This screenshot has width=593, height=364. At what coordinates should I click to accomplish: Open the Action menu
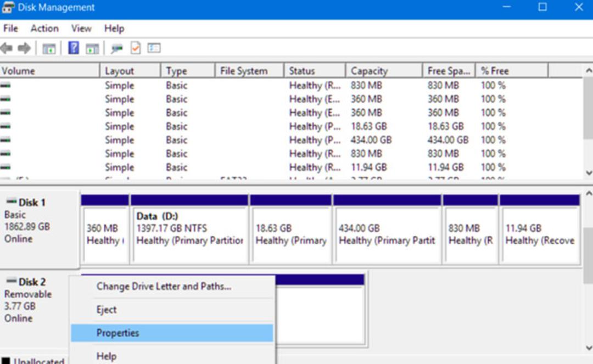pos(44,29)
